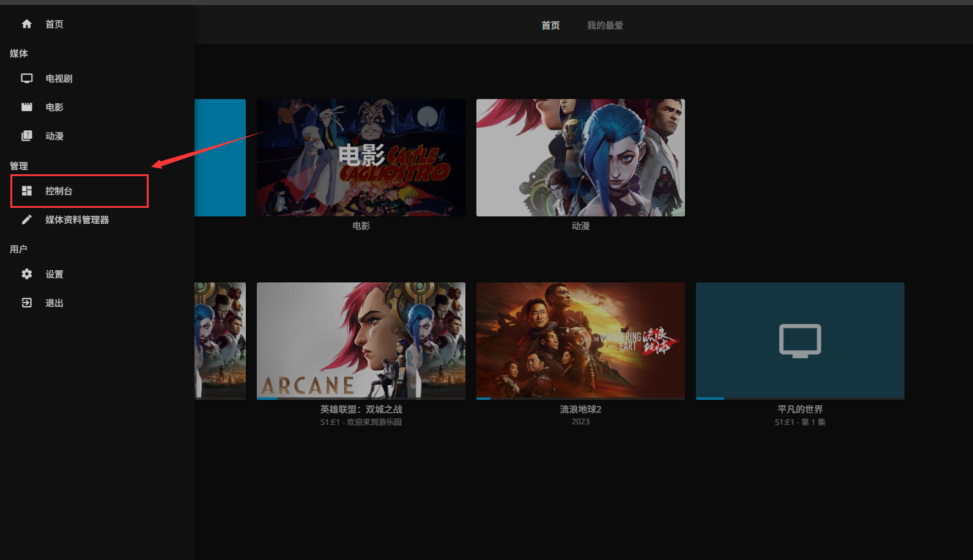Switch to the 我的最爱 tab
Screen dimensions: 973x560
605,25
